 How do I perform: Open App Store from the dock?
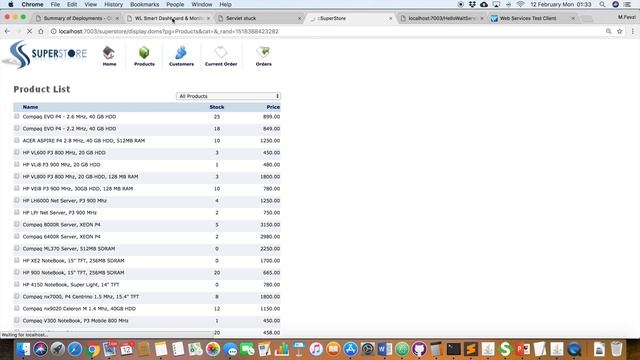350,349
